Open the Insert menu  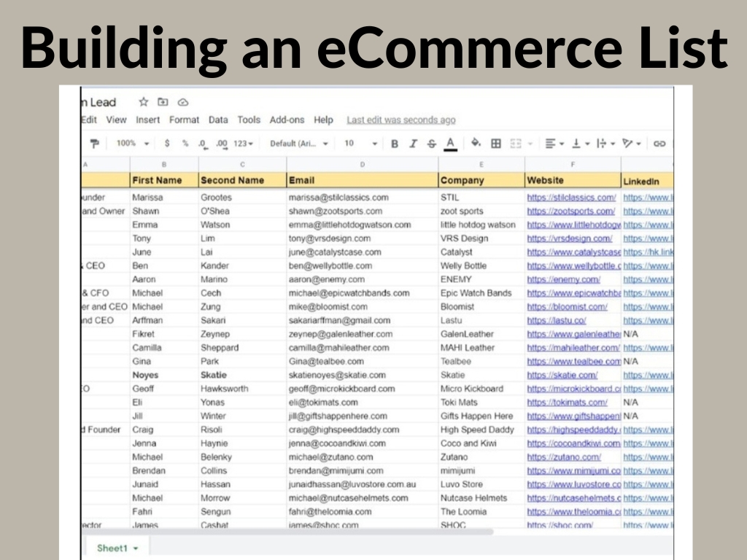coord(147,120)
